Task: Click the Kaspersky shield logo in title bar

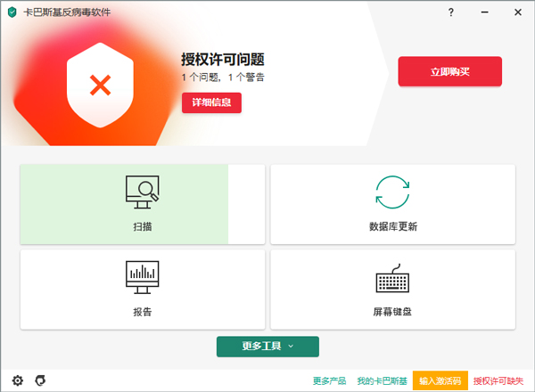Action: click(12, 12)
